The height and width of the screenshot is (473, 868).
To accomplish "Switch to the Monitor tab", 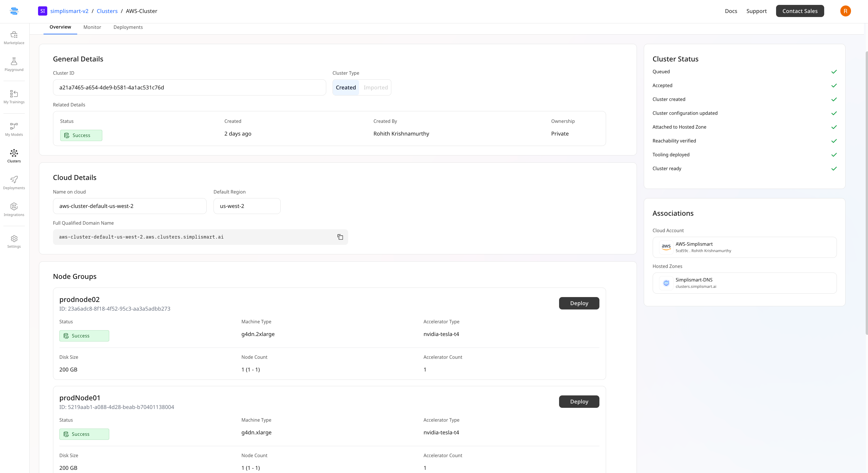I will point(92,27).
